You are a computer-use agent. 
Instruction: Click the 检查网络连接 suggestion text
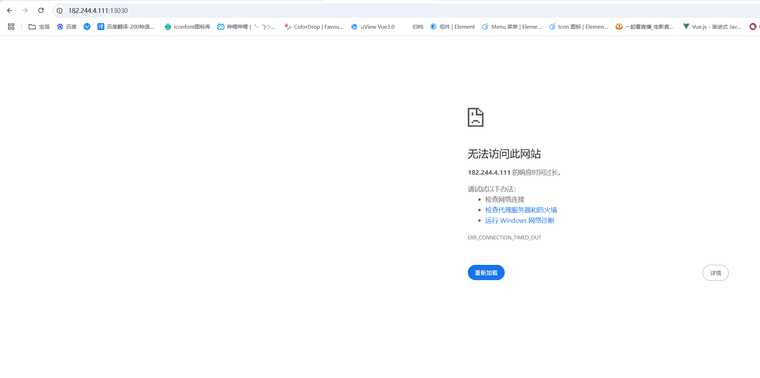pos(505,199)
